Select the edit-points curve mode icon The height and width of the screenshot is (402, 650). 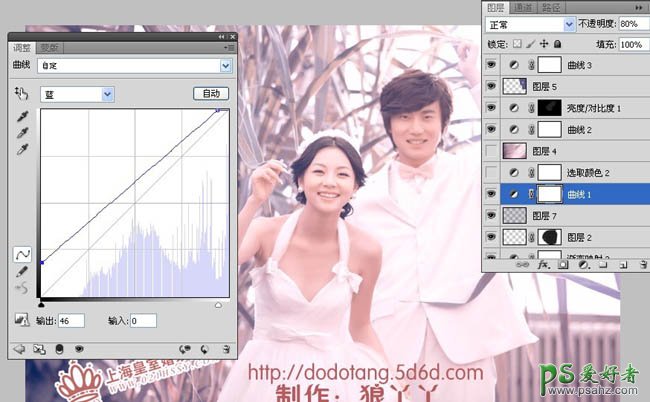[x=21, y=256]
